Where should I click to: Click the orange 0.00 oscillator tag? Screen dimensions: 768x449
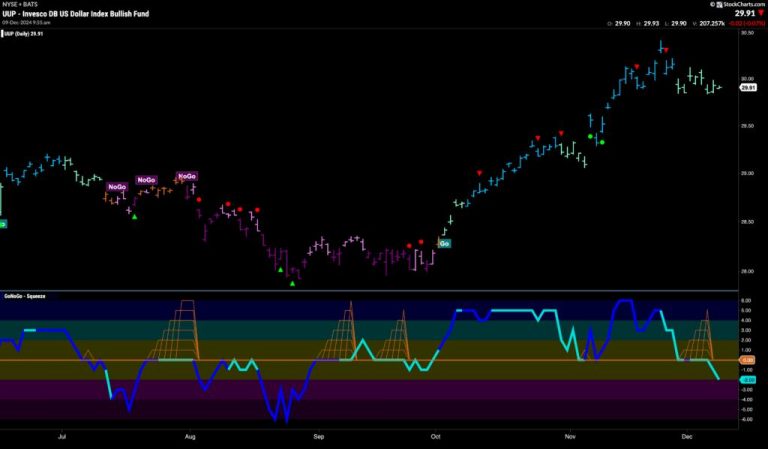pyautogui.click(x=747, y=360)
